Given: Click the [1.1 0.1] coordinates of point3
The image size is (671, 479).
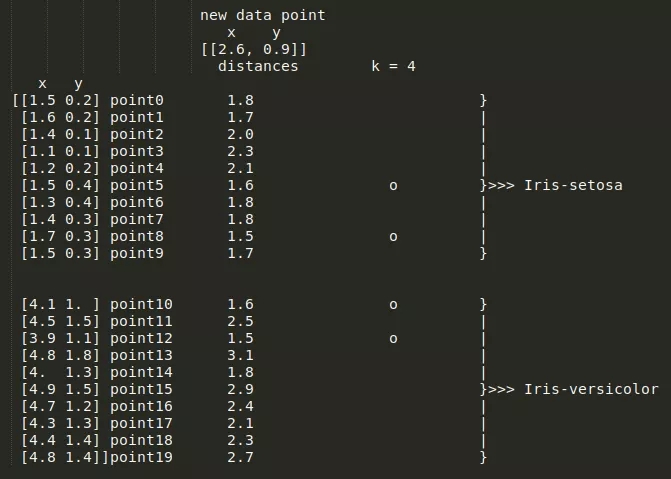Looking at the screenshot, I should (x=61, y=151).
